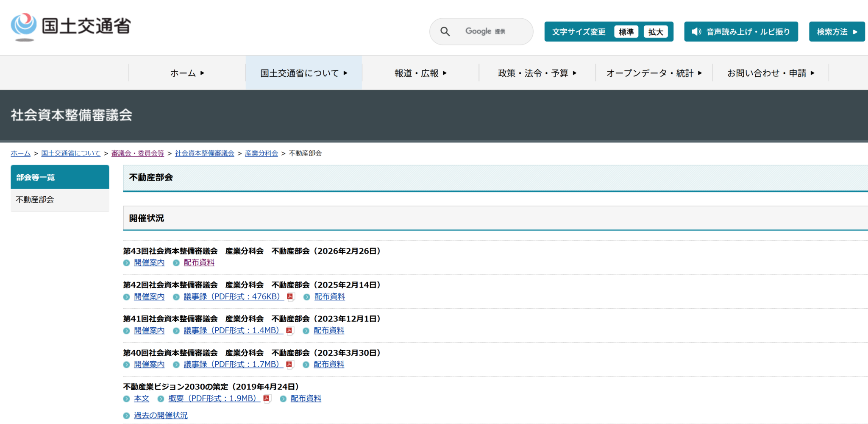Click bullet icon beside 過去の開催状況
868x424 pixels.
126,416
